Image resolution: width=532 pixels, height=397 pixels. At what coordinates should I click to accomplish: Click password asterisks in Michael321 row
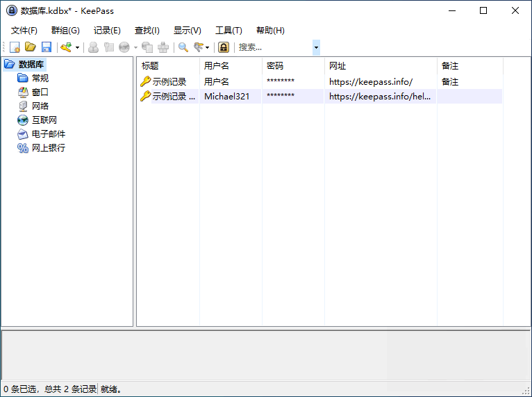point(281,95)
